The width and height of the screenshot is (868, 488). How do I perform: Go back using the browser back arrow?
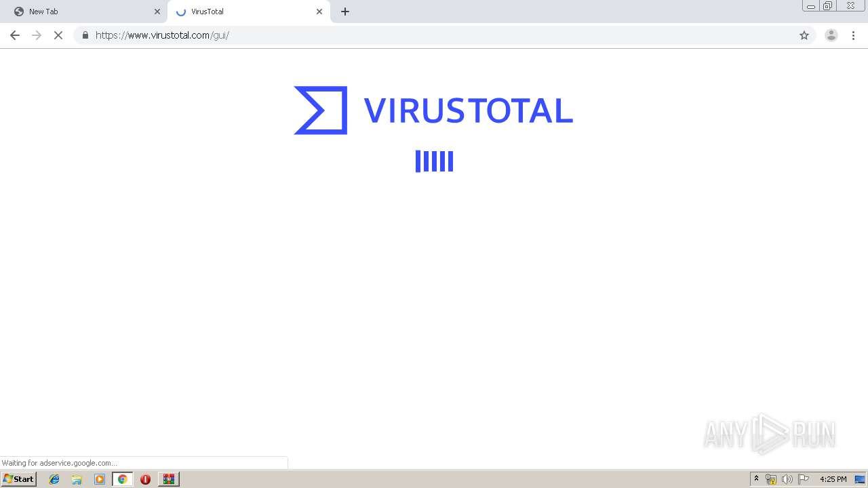[15, 35]
